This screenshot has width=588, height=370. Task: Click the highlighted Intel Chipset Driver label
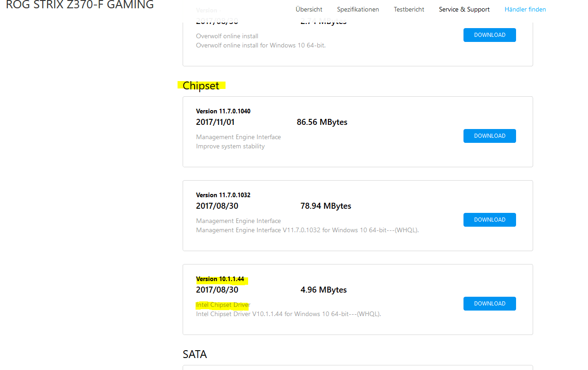(223, 305)
